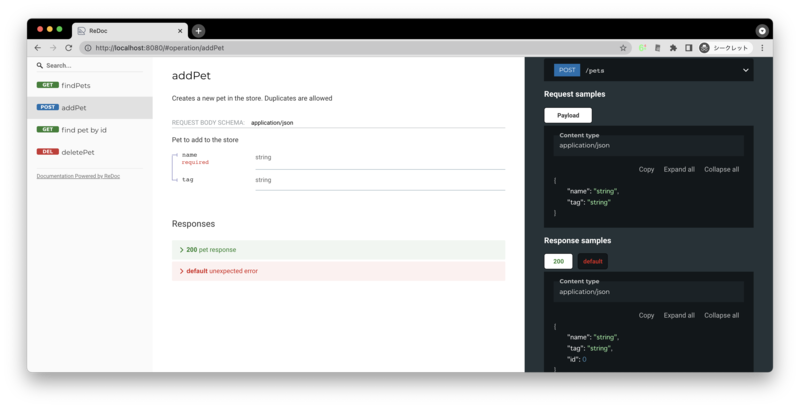Select addPet operation in sidebar
The height and width of the screenshot is (408, 800).
90,108
